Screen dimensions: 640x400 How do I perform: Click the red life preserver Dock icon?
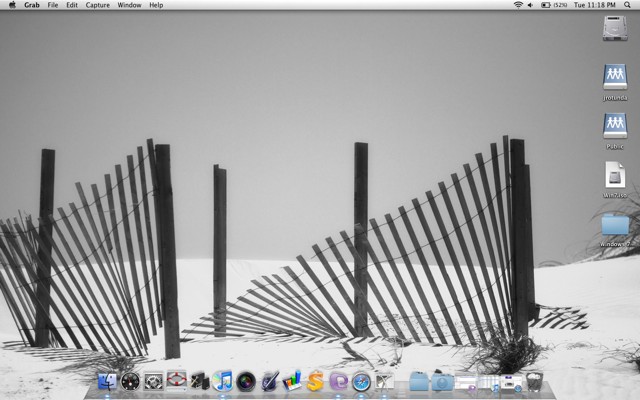[176, 380]
